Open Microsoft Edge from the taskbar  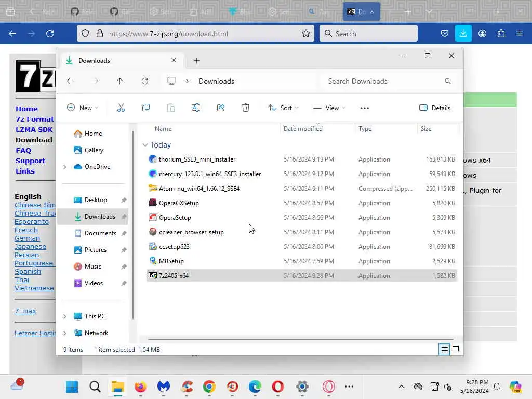pyautogui.click(x=255, y=387)
